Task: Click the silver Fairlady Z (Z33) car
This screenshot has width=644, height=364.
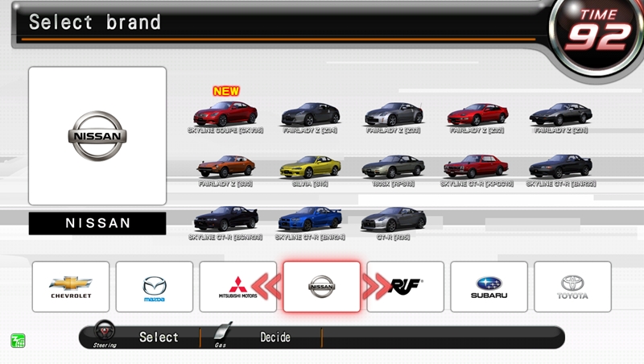Action: pyautogui.click(x=394, y=114)
